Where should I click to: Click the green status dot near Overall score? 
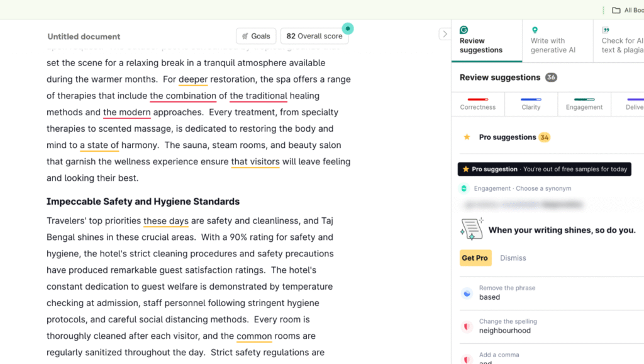(x=348, y=28)
